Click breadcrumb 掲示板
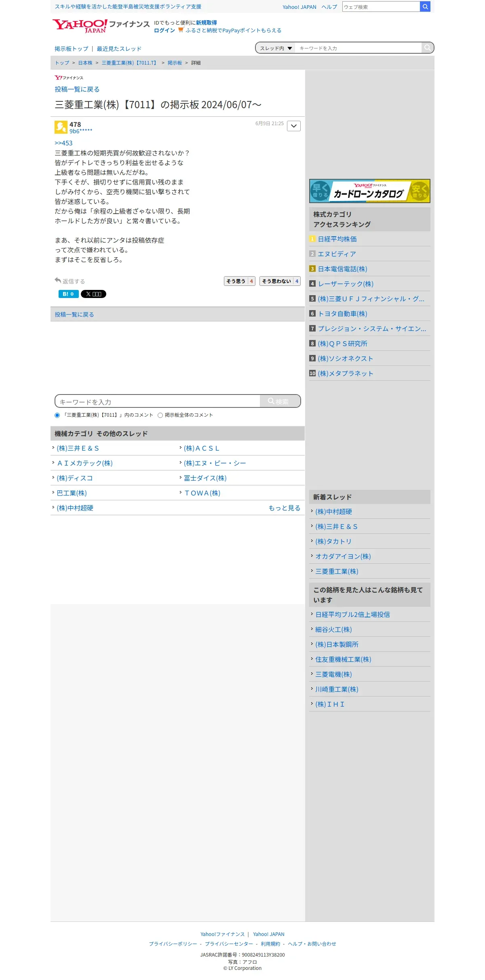 (x=175, y=63)
